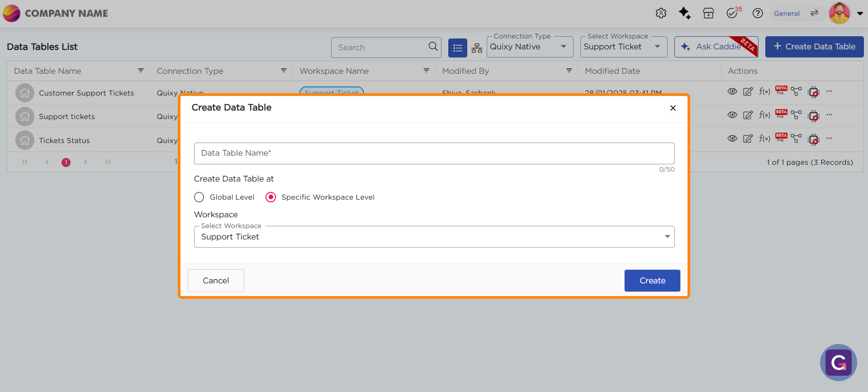The image size is (868, 392).
Task: Select Specific Workspace Level radio option
Action: (270, 197)
